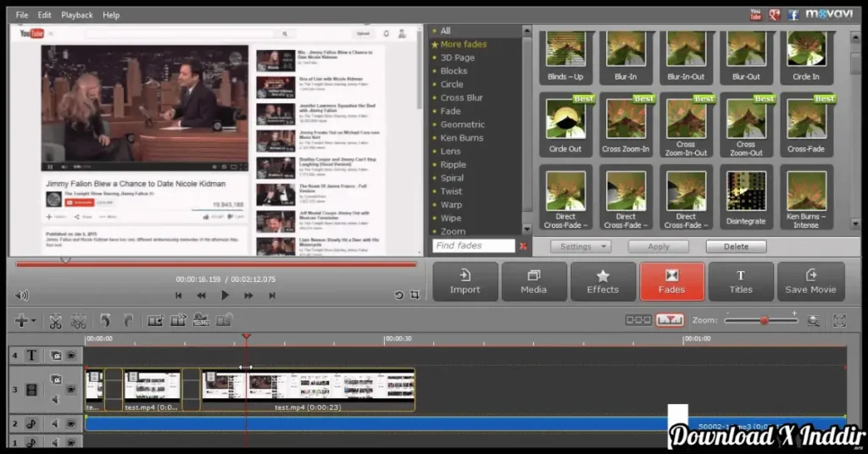Select the test.mp4 (0:00:23) clip
Image resolution: width=868 pixels, height=454 pixels.
[308, 390]
